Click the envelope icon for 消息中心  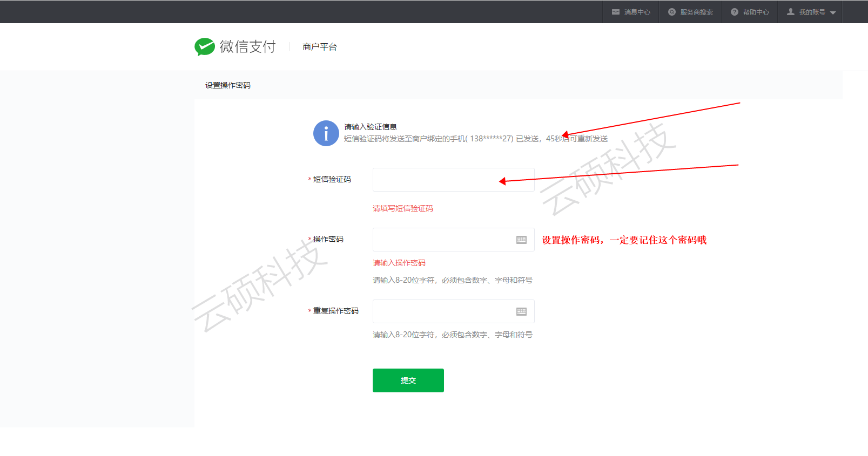point(616,12)
